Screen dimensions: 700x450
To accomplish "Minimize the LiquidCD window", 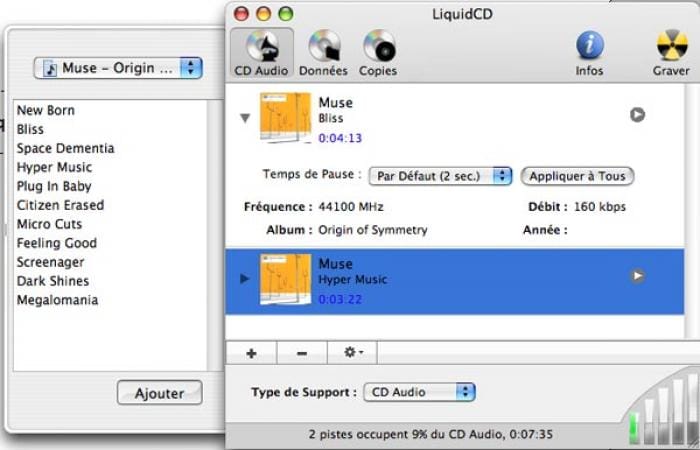I will pyautogui.click(x=263, y=14).
